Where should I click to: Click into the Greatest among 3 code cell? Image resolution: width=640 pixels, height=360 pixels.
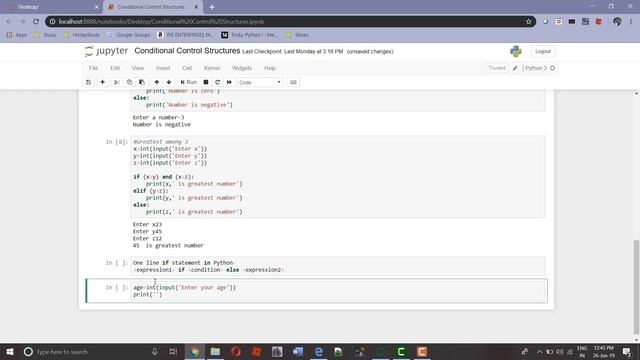(338, 177)
